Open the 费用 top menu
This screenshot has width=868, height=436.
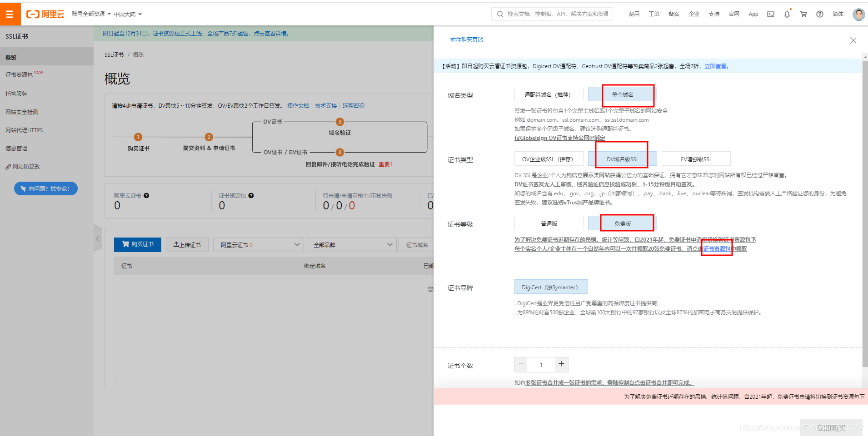(634, 14)
